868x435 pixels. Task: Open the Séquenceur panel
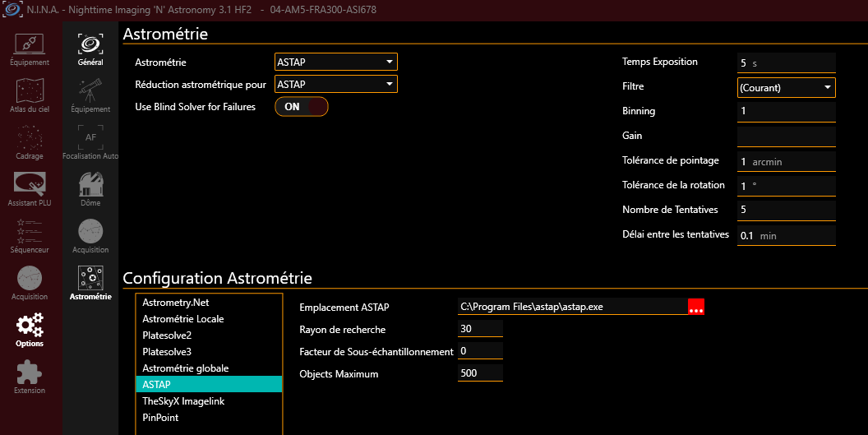click(x=30, y=237)
